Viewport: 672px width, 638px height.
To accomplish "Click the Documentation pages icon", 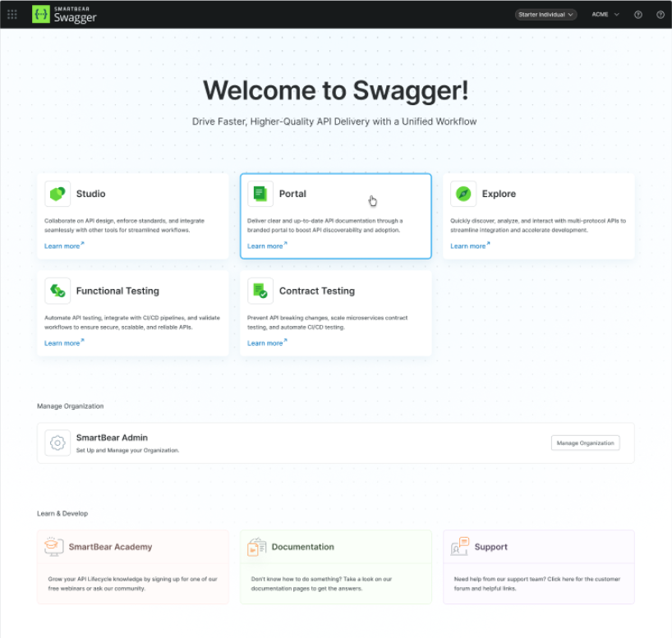I will coord(256,547).
